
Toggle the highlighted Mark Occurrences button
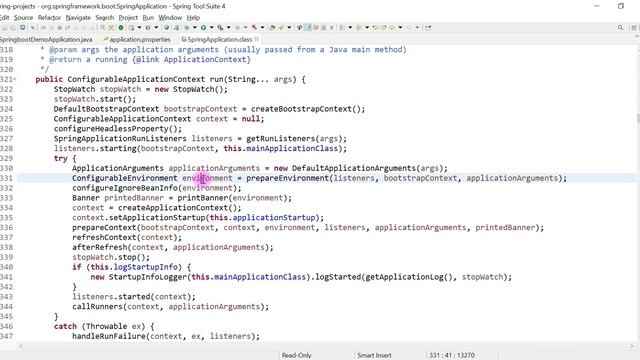coord(307,28)
